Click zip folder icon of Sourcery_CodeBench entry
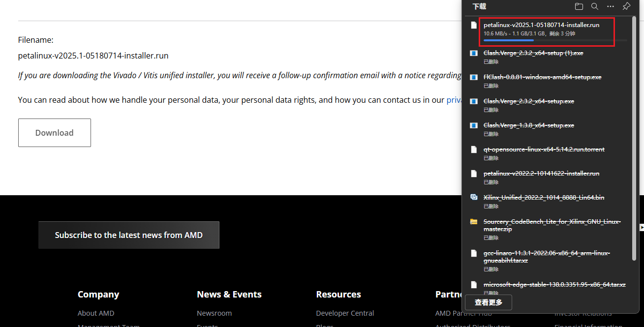This screenshot has height=327, width=644. coord(474,222)
